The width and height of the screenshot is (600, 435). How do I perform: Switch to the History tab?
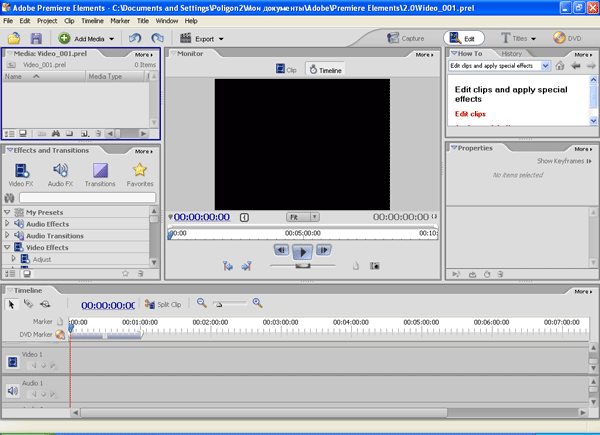click(511, 54)
